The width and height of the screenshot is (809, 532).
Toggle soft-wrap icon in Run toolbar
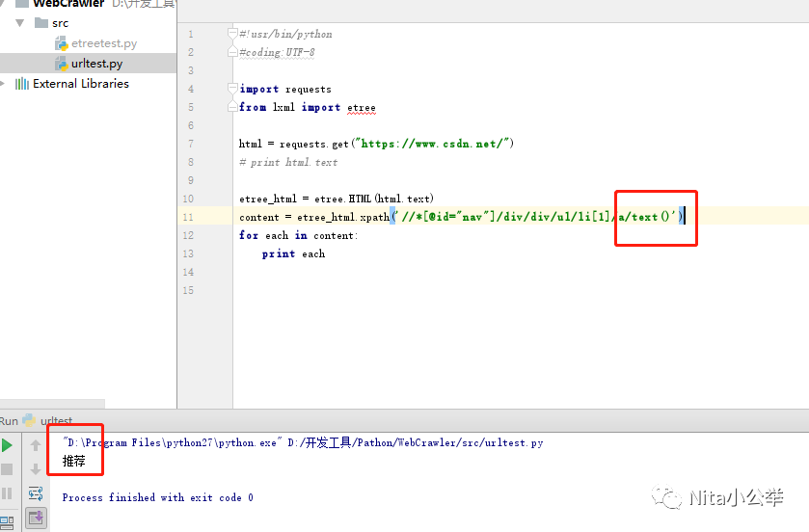(x=36, y=493)
